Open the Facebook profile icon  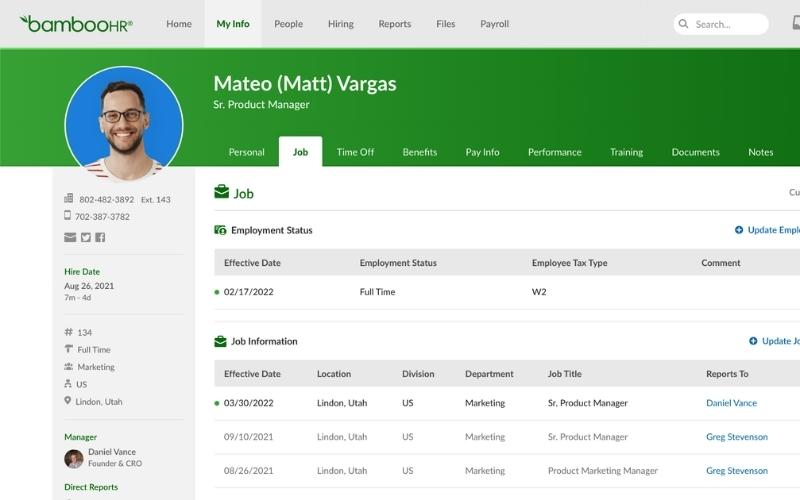100,237
